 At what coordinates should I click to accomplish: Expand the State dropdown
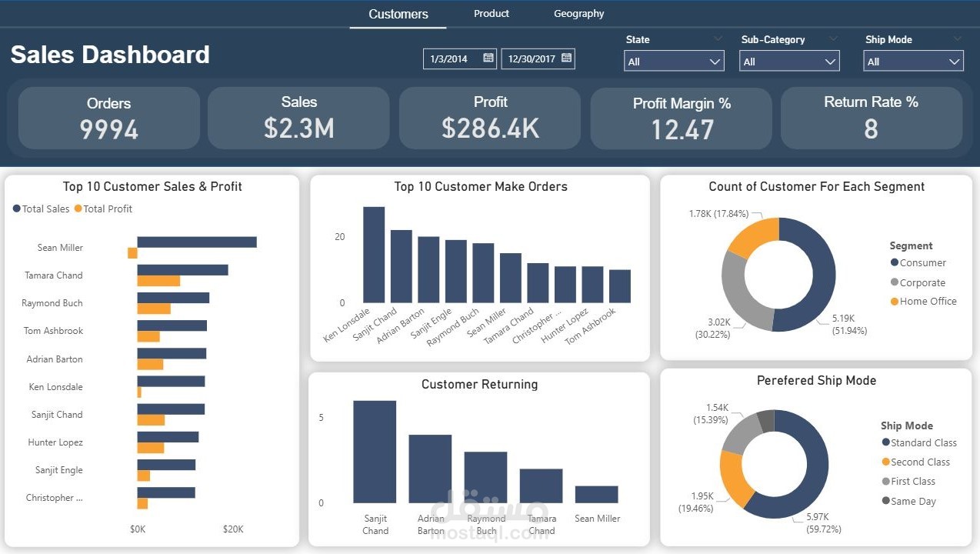point(674,62)
